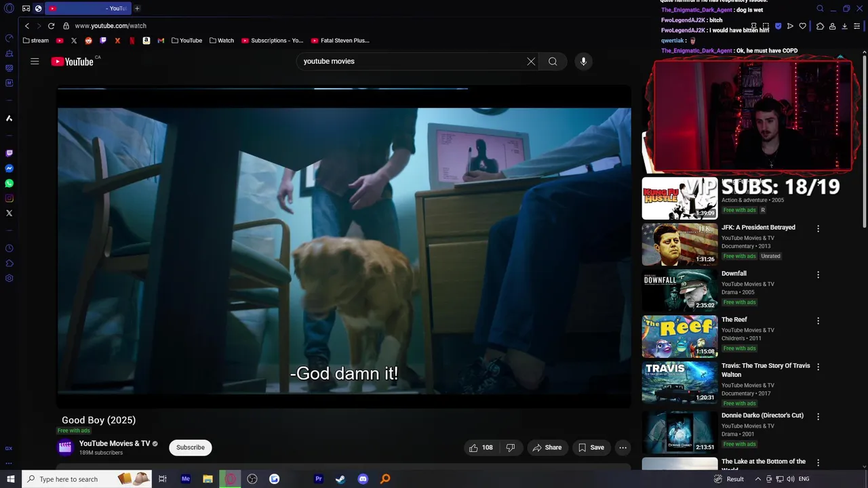
Task: Open options for Donnie Darko recommendation
Action: 818,417
